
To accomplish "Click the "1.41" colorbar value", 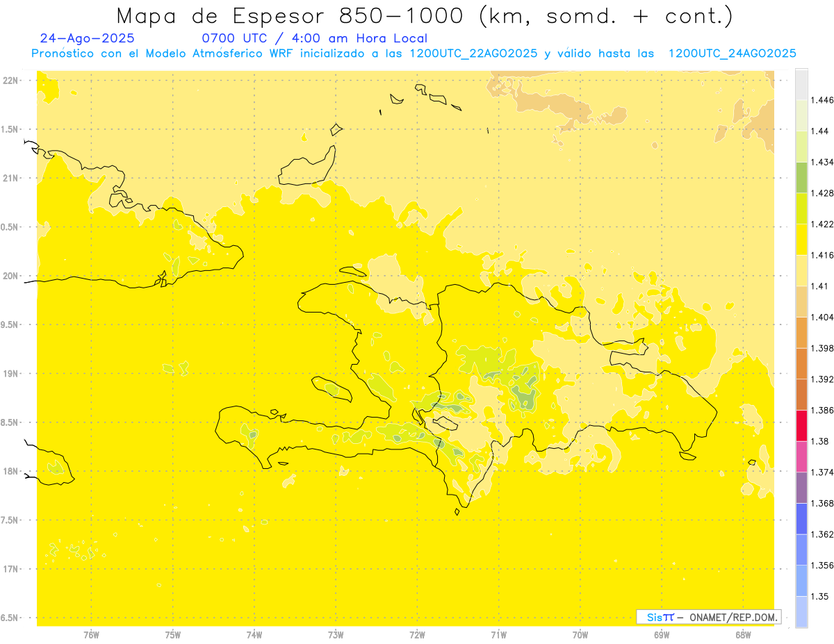I will point(820,286).
